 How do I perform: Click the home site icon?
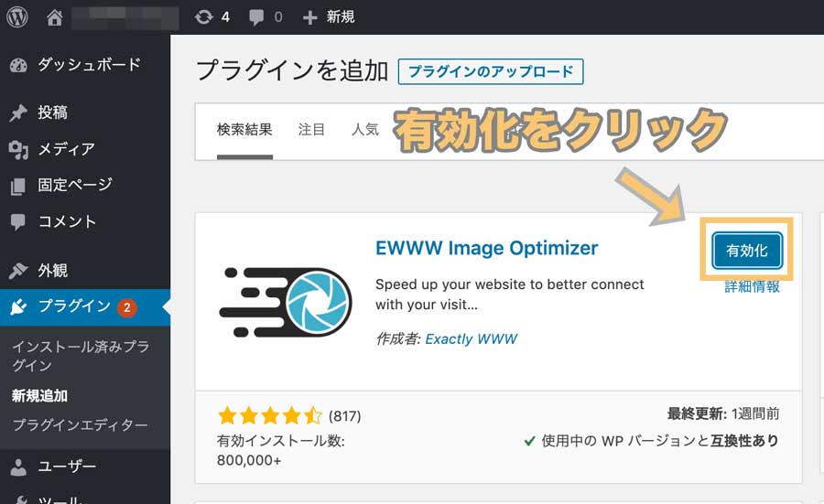(54, 17)
